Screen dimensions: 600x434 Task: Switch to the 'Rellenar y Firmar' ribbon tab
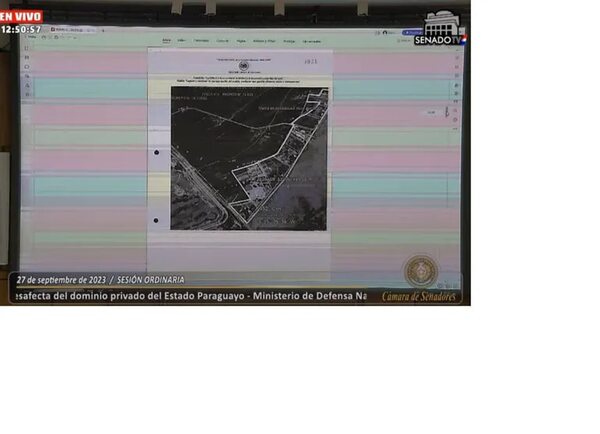[264, 41]
